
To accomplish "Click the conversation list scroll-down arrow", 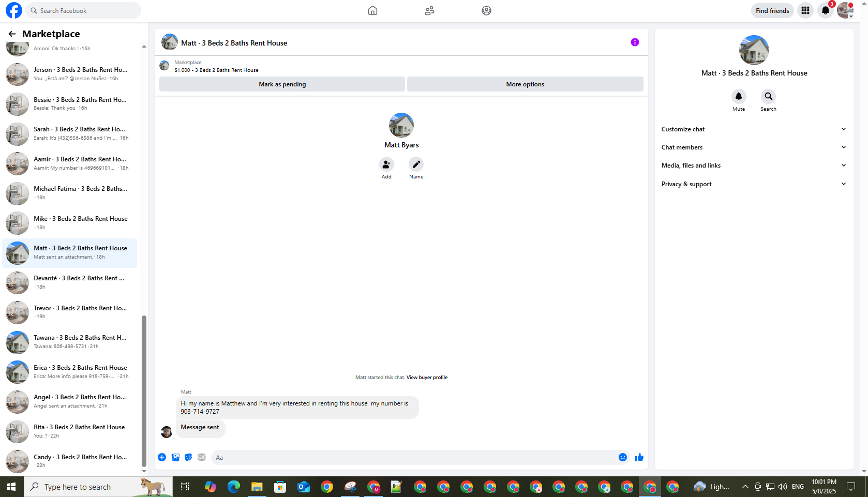I will tap(144, 471).
